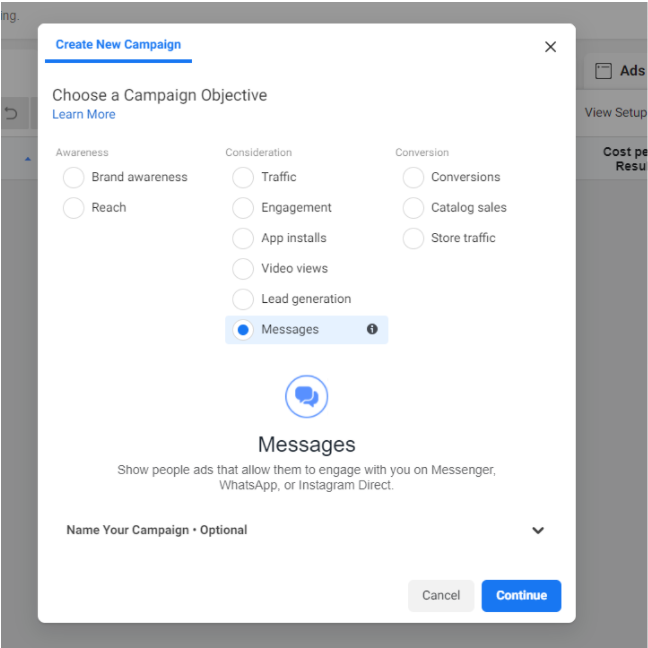Image resolution: width=648 pixels, height=648 pixels.
Task: Click the Consideration column heading
Action: pyautogui.click(x=258, y=152)
